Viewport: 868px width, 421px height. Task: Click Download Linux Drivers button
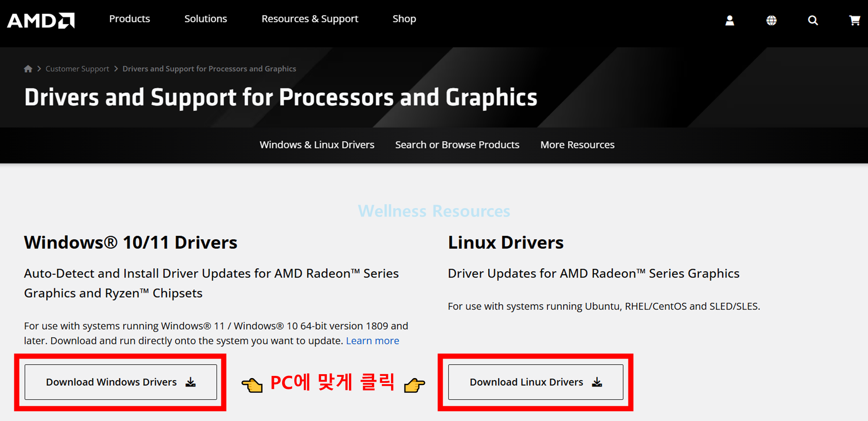point(536,382)
